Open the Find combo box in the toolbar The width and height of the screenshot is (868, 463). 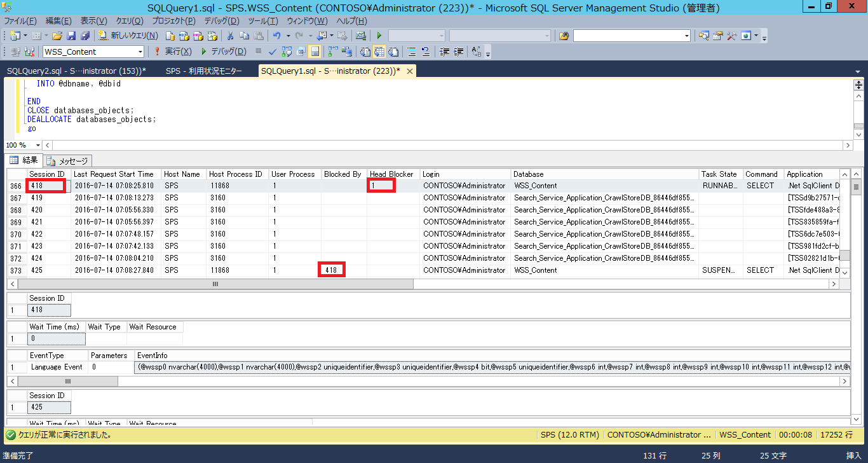(632, 36)
